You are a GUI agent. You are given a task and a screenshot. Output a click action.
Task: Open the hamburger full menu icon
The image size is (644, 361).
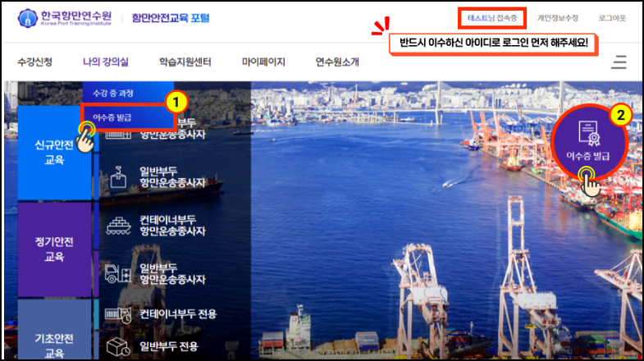tap(619, 62)
